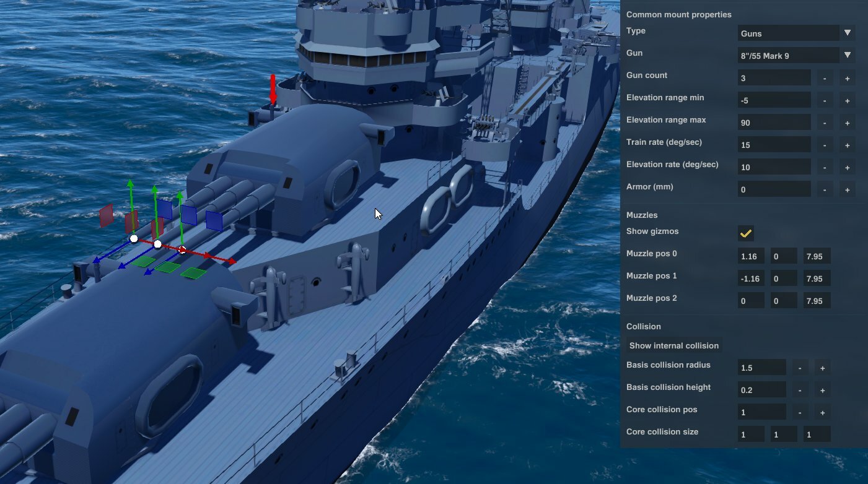Click the Armor (mm) input field
Screen dimensions: 868x484
click(774, 189)
